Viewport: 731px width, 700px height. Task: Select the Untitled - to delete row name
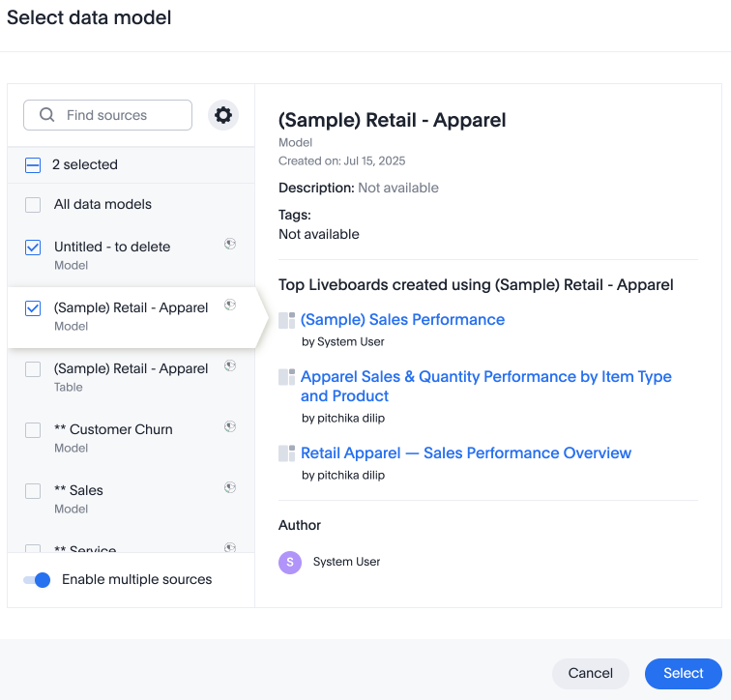[x=112, y=247]
